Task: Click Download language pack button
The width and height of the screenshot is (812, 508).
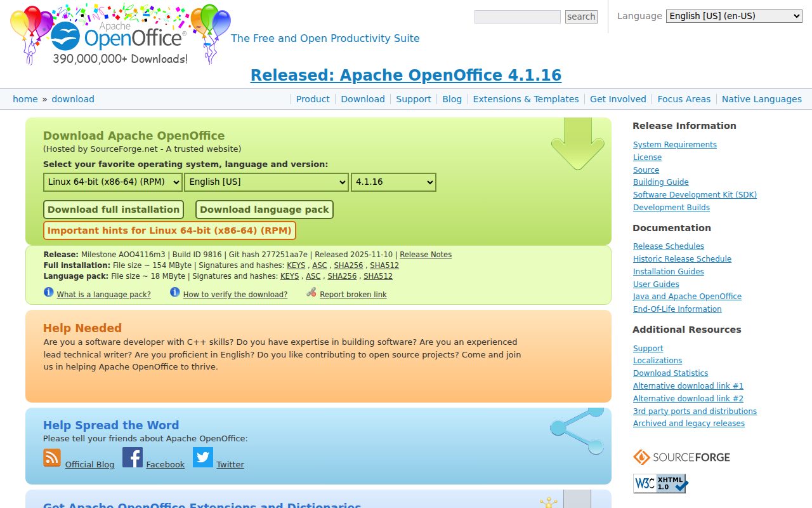Action: point(265,210)
